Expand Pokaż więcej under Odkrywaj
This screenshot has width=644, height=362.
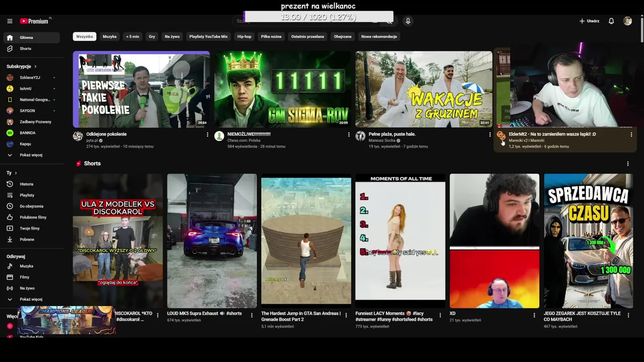[x=31, y=299]
